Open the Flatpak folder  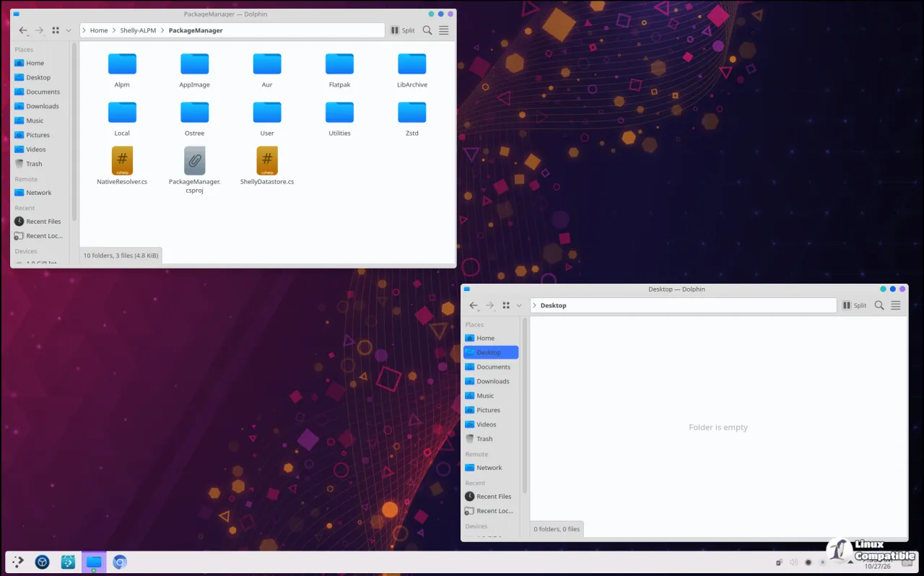(339, 71)
